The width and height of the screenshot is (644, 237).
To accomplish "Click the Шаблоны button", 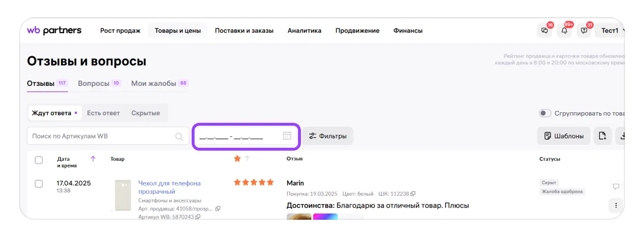I will click(563, 136).
